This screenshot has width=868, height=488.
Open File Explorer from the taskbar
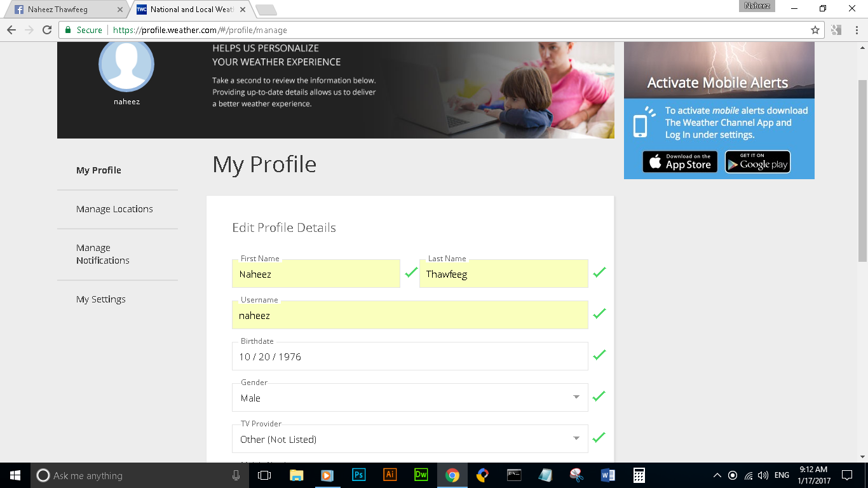click(296, 475)
